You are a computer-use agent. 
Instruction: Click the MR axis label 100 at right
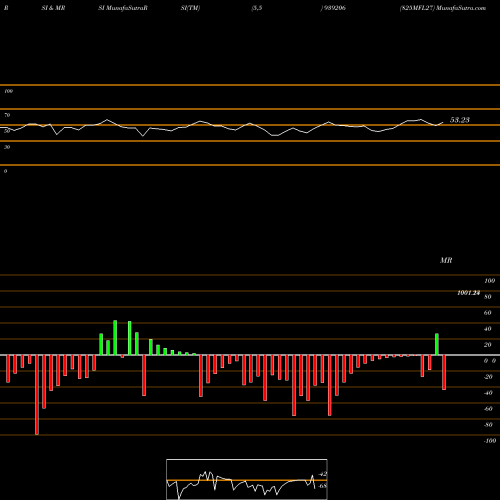pos(489,281)
